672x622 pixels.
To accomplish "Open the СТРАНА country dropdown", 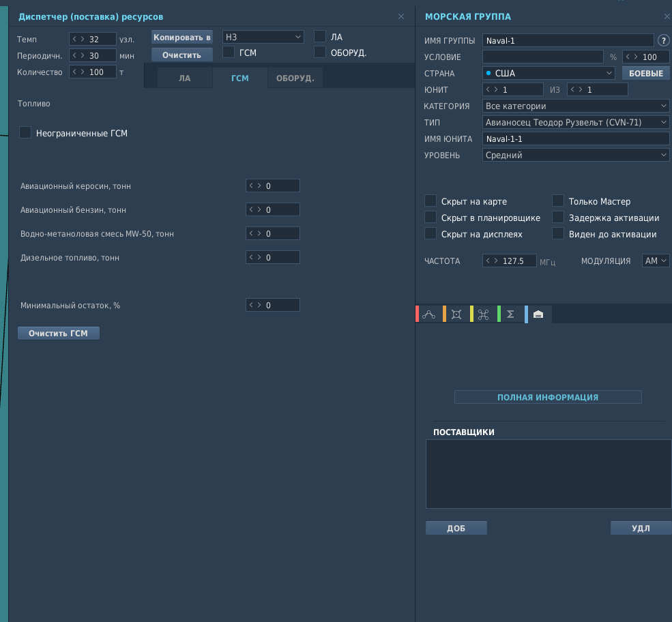I will coord(549,73).
